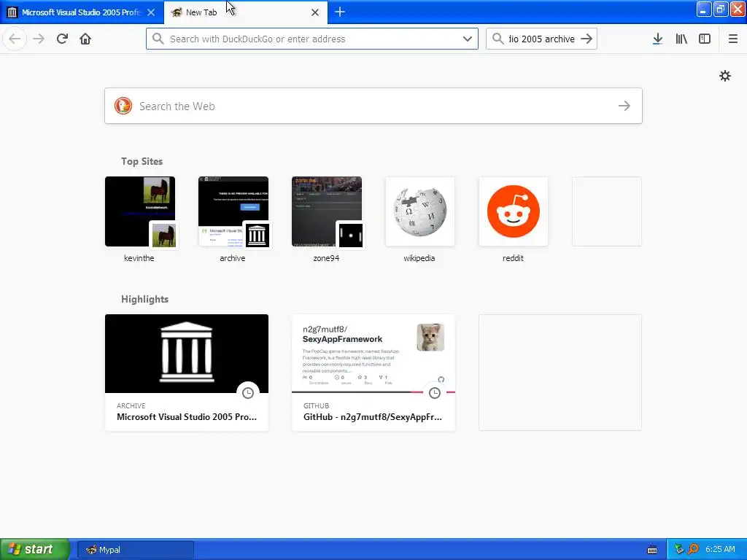Select Mypal in the taskbar

click(135, 550)
